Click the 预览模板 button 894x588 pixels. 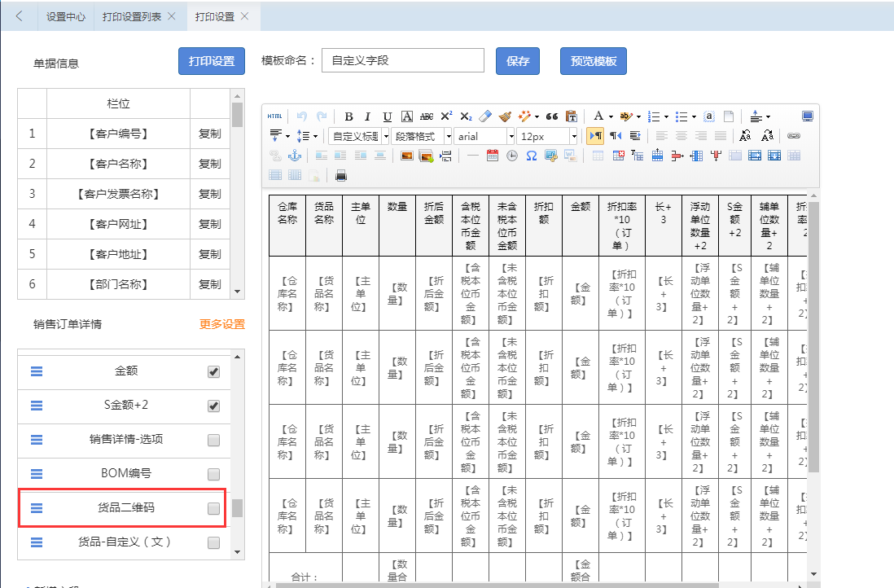click(594, 61)
